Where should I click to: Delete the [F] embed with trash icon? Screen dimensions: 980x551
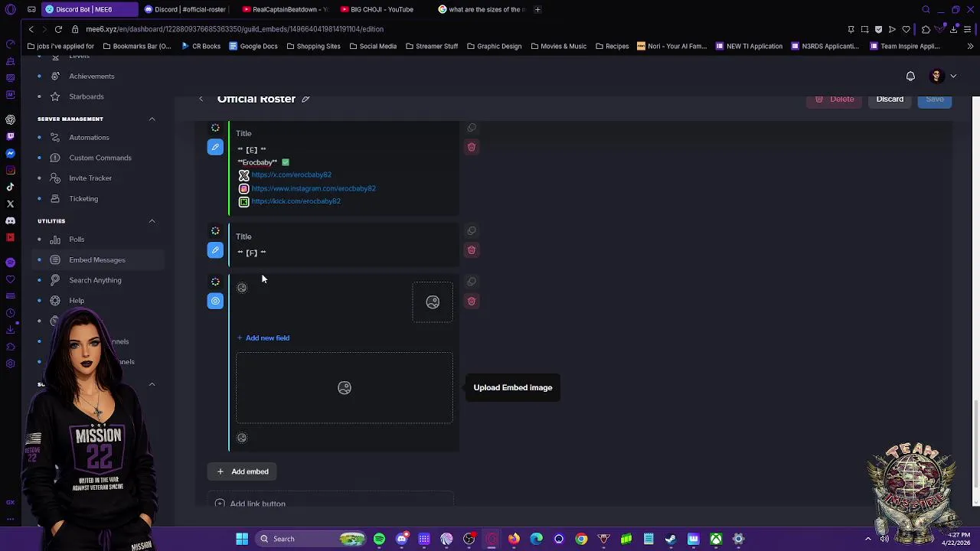point(472,250)
